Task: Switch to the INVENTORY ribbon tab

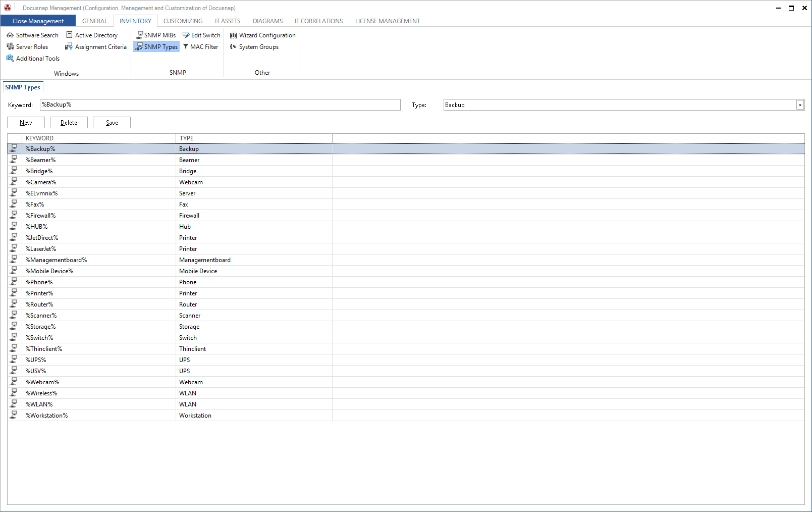Action: click(x=135, y=21)
